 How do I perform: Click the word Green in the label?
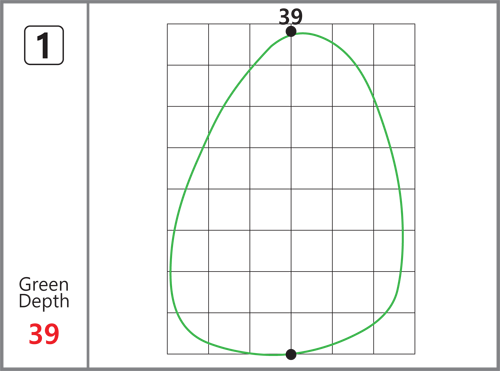click(x=44, y=285)
